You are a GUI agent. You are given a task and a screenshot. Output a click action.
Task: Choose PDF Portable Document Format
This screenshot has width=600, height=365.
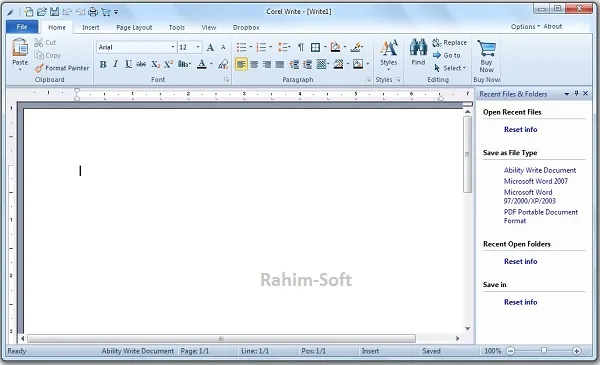coord(541,216)
